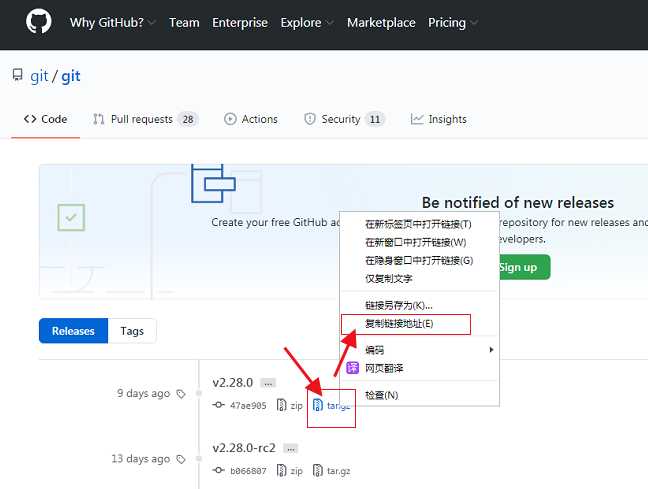Switch to the Tags view
Viewport: 648px width, 489px height.
pos(132,331)
